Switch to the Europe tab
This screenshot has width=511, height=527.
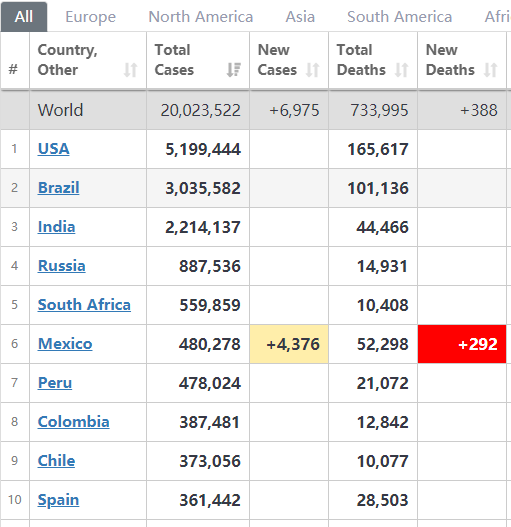[x=90, y=16]
